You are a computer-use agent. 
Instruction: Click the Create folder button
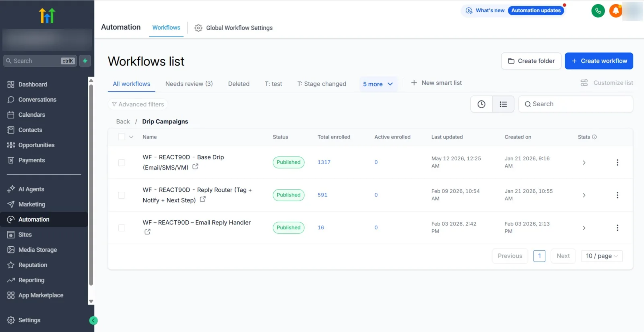click(x=531, y=61)
